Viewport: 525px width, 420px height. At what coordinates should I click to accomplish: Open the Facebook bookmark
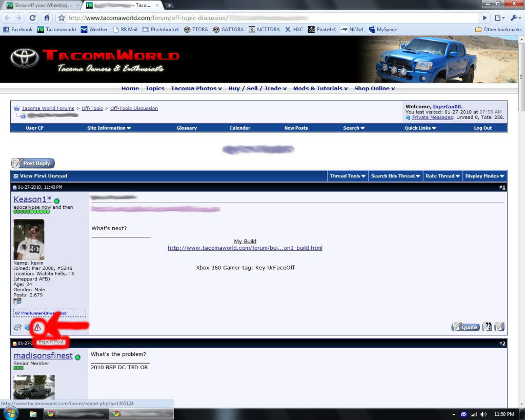pyautogui.click(x=18, y=29)
